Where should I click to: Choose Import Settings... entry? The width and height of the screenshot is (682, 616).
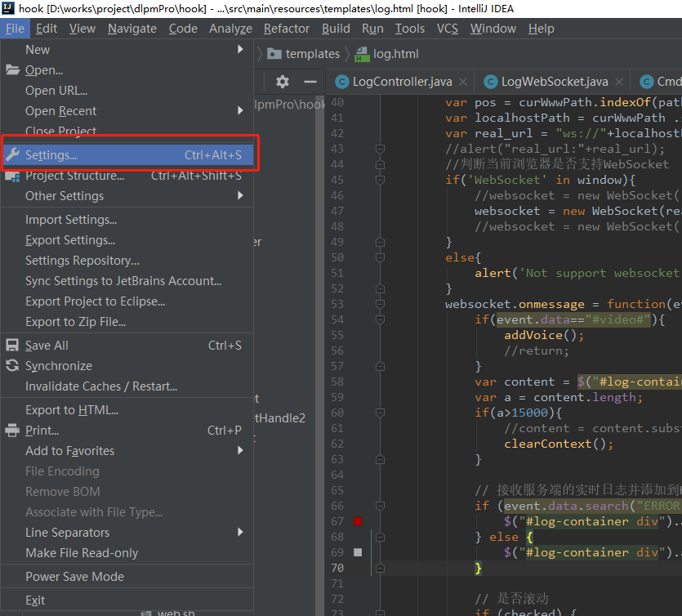click(x=127, y=219)
